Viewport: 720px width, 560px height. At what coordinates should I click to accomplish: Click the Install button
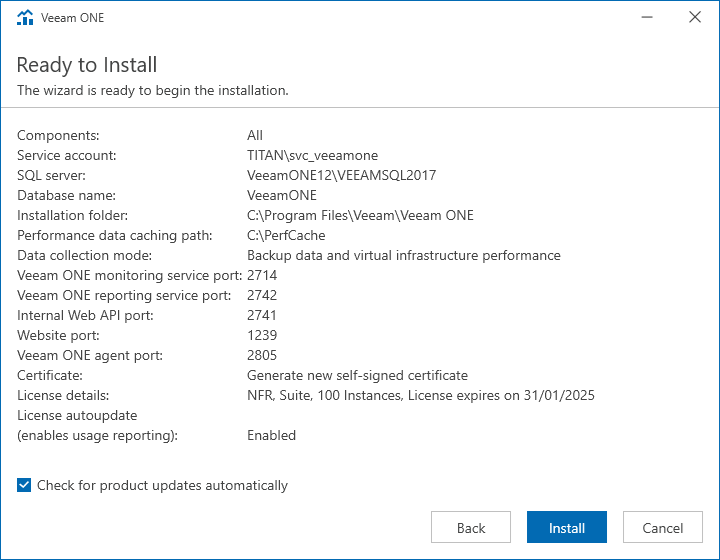pyautogui.click(x=567, y=527)
